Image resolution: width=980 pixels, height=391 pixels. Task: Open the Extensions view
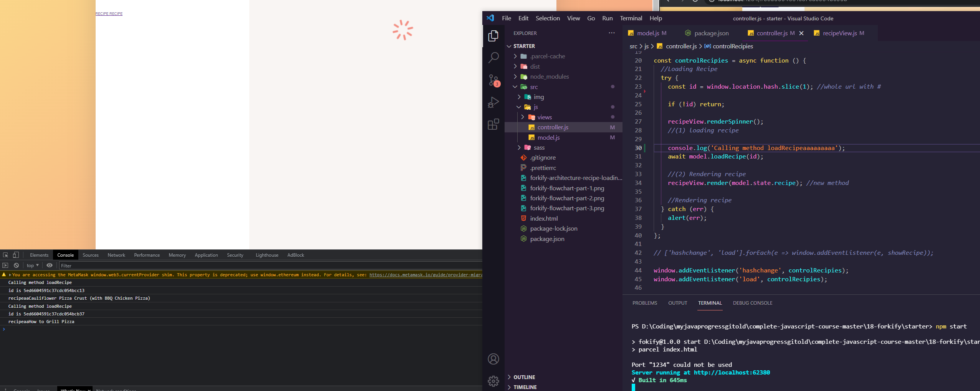493,124
